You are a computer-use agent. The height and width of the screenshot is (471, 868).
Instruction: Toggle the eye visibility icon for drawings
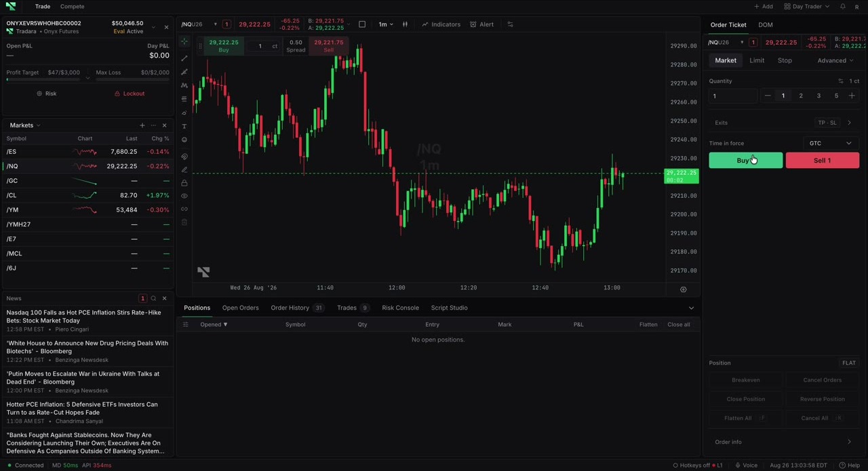[184, 196]
